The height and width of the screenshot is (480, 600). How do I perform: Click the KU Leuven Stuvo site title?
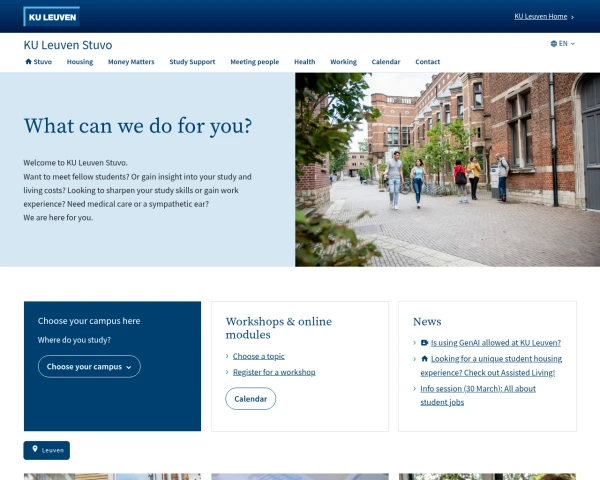click(68, 45)
